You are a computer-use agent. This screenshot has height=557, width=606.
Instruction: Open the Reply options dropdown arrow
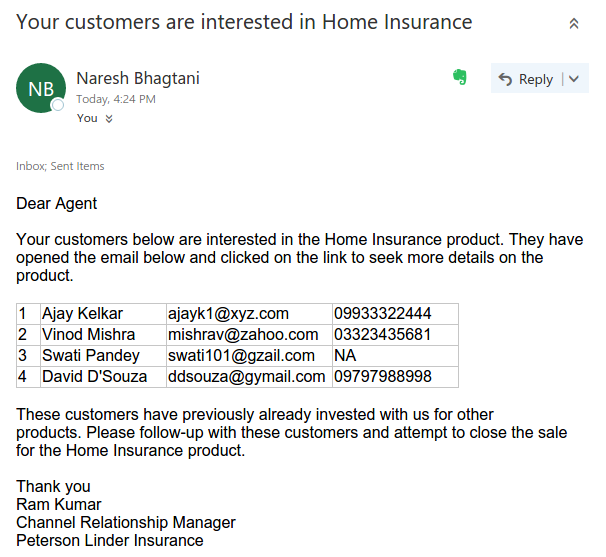pos(574,79)
